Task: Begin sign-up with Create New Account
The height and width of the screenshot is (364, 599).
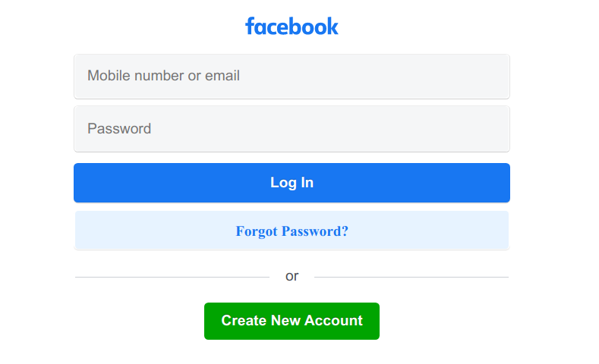Action: click(292, 321)
